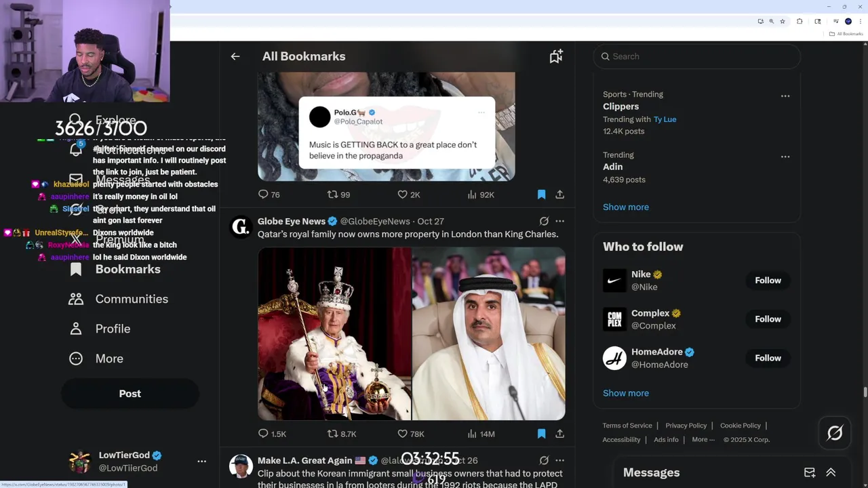
Task: Open Globe Eye News profile avatar
Action: (x=241, y=226)
